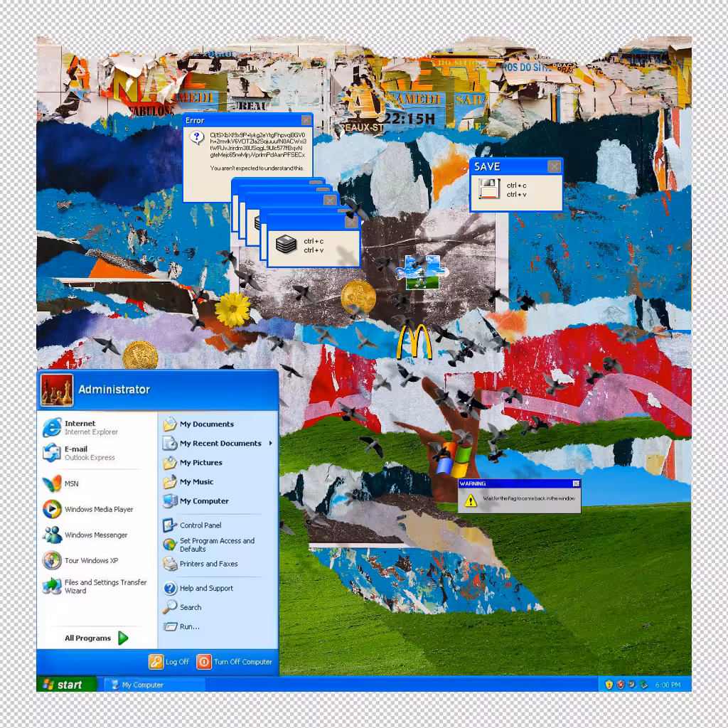Click "You aren't expected to understand this" text
Viewport: 728px width, 728px height.
coord(257,168)
